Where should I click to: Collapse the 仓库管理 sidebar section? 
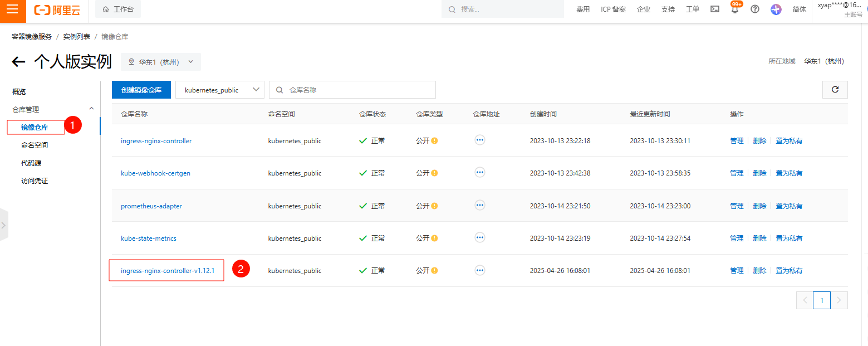tap(91, 109)
